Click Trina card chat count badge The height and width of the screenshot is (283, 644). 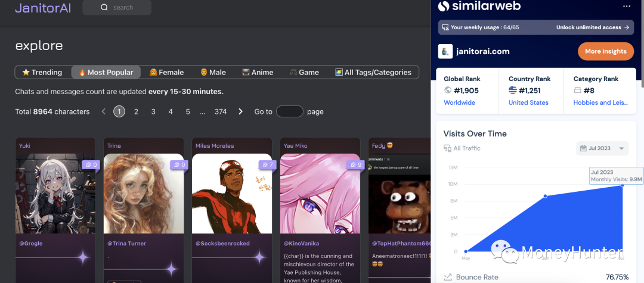click(179, 165)
